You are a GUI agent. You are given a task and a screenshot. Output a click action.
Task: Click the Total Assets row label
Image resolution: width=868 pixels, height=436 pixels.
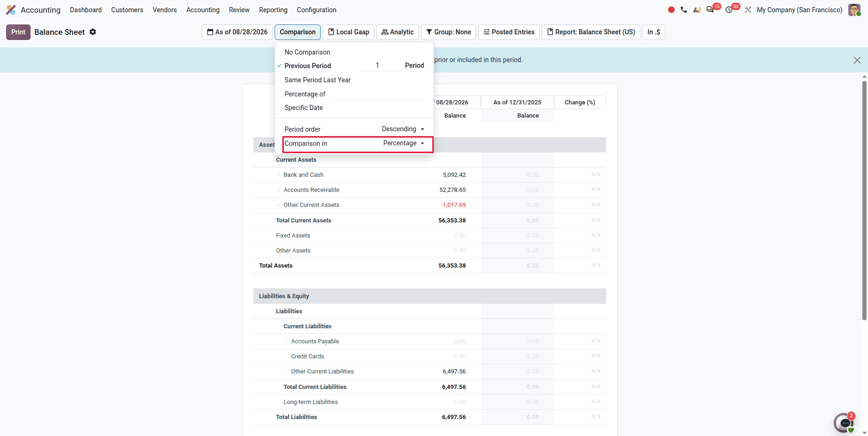(276, 266)
